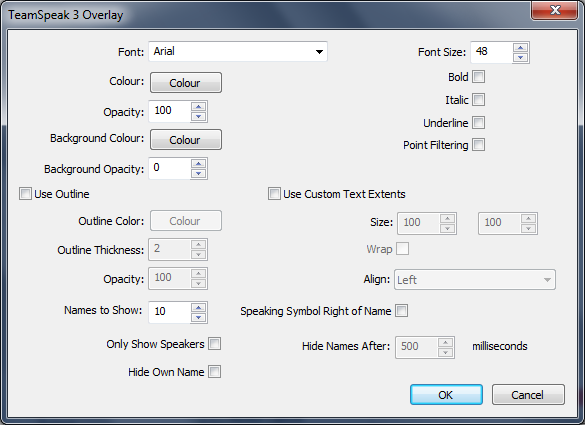Decrease Outline Thickness with down arrow

point(198,254)
